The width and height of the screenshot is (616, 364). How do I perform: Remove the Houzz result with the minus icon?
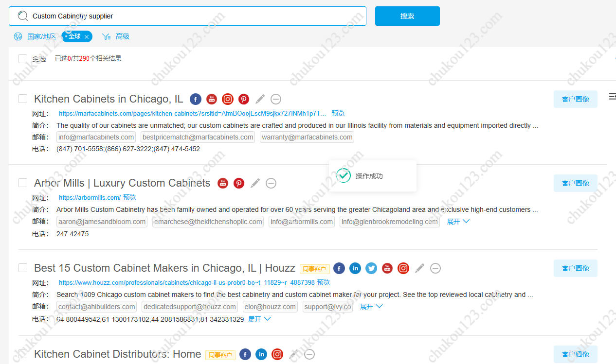pos(435,268)
